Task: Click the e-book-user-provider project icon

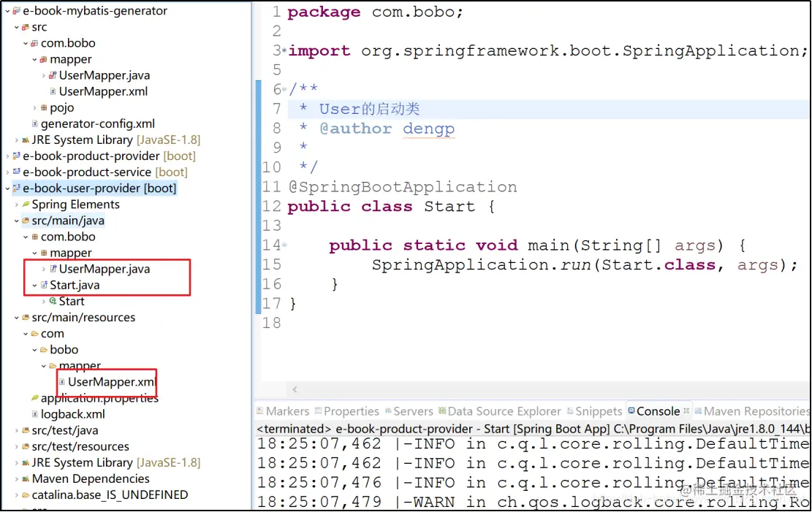Action: (16, 188)
